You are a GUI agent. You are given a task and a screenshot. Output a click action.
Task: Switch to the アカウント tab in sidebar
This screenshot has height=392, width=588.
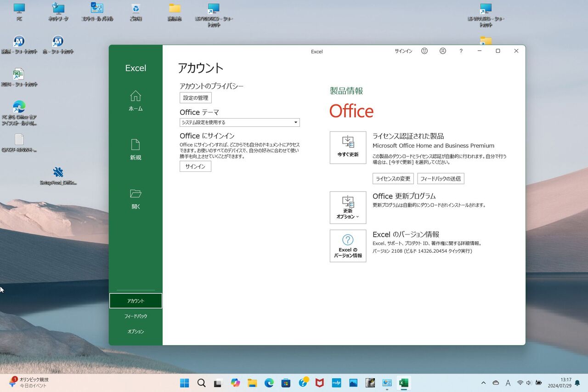click(136, 301)
